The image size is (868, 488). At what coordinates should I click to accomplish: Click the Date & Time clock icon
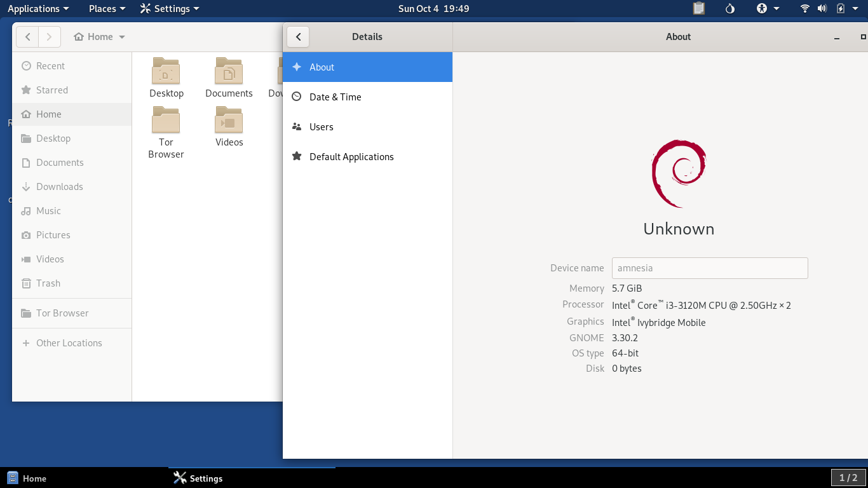pos(296,97)
